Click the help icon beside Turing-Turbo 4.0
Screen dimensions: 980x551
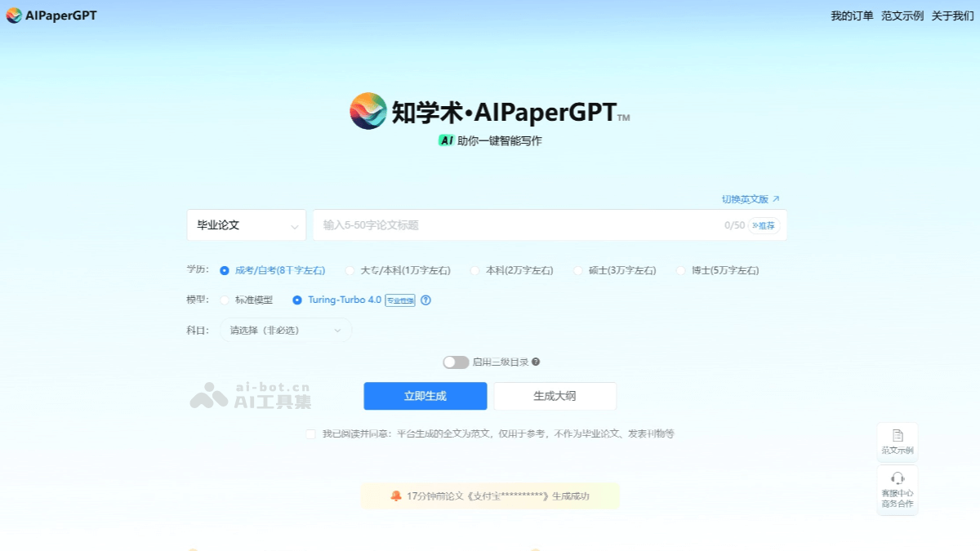click(425, 300)
